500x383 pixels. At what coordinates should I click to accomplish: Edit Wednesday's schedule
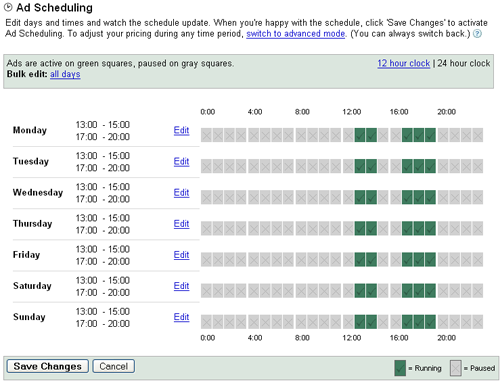pyautogui.click(x=181, y=193)
